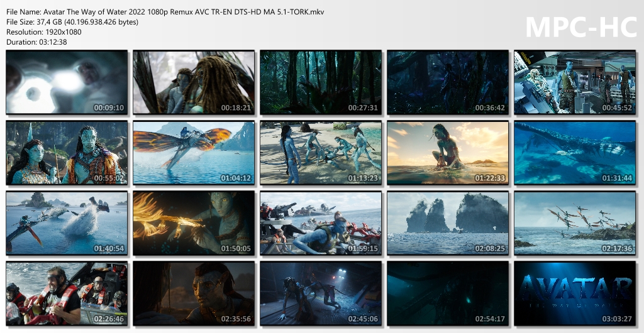Image resolution: width=644 pixels, height=333 pixels.
Task: Click the forest thumbnail at 00:27:31
Action: tap(321, 82)
